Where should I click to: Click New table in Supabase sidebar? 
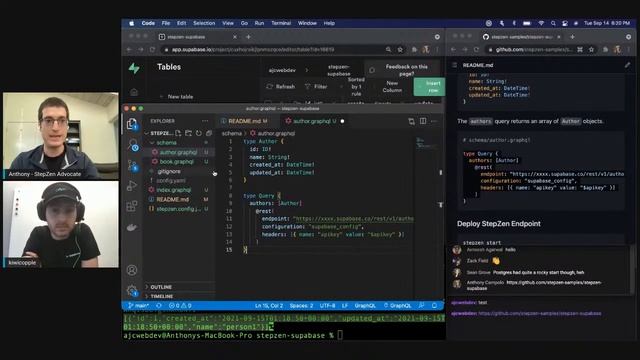click(x=177, y=97)
